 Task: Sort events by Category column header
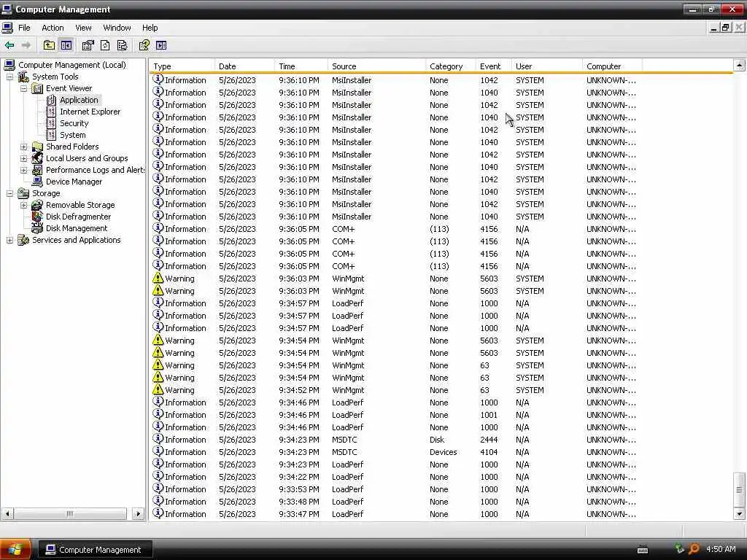tap(450, 66)
